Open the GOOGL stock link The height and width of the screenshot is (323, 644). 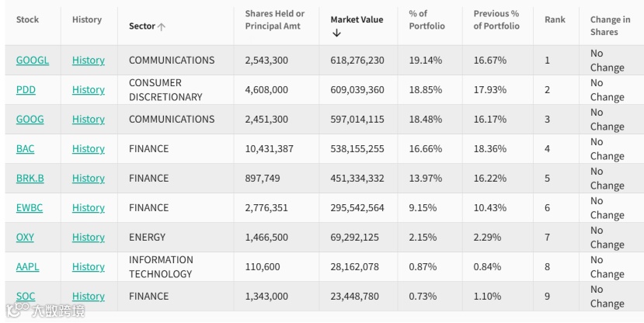pyautogui.click(x=32, y=61)
